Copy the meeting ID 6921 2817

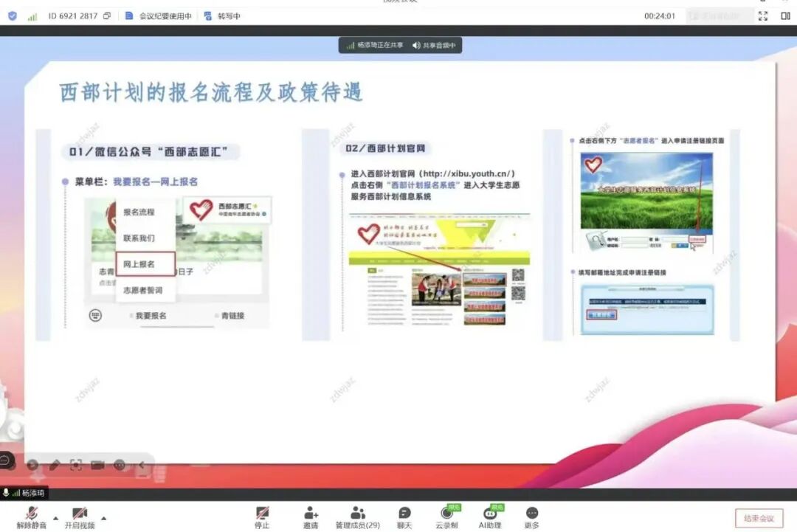(x=107, y=15)
